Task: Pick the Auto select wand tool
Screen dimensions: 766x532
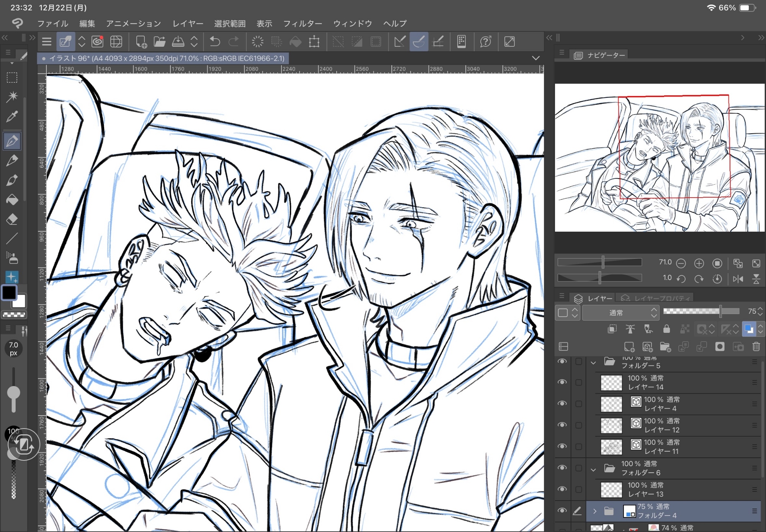Action: [12, 96]
